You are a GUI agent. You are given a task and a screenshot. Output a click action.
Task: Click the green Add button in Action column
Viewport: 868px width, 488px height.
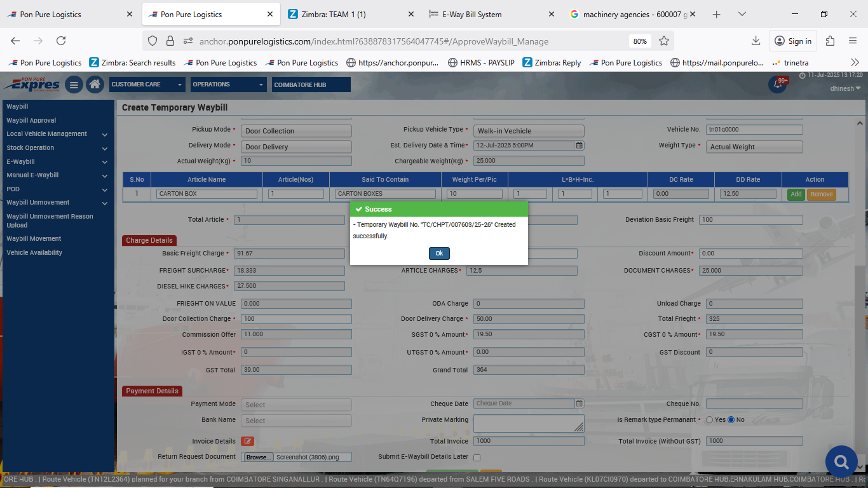click(x=796, y=194)
